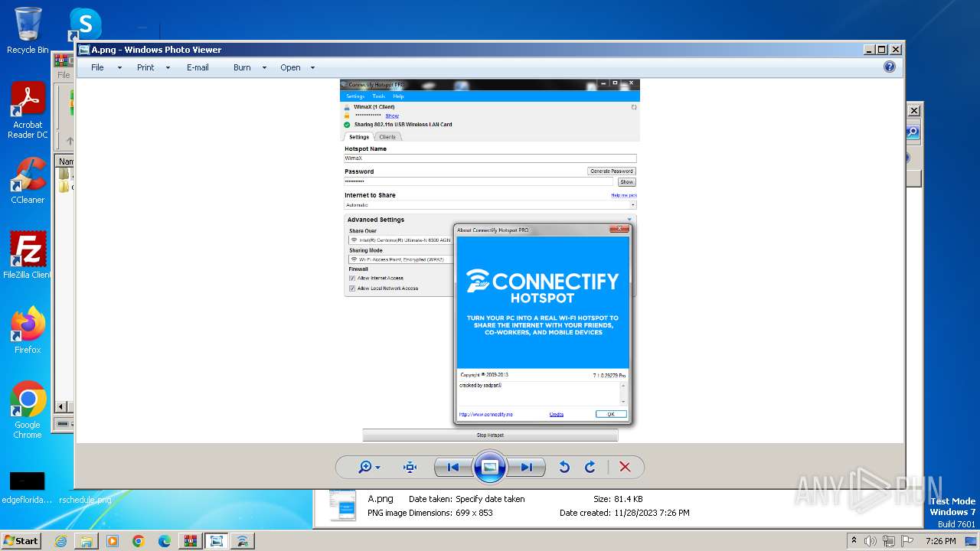Open Chrome from the taskbar
The width and height of the screenshot is (980, 551).
pyautogui.click(x=139, y=541)
